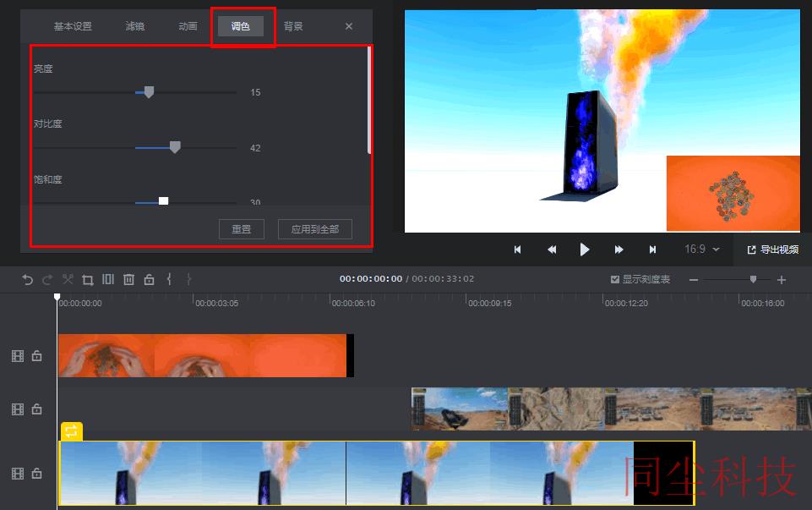
Task: Click the color panel vertical scrollbar
Action: pyautogui.click(x=369, y=100)
